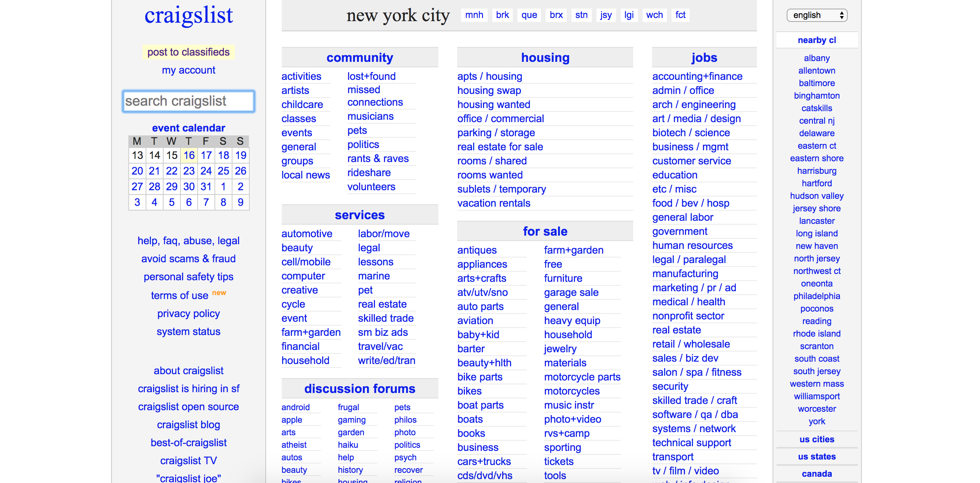Screen dimensions: 980x483
Task: Click the search craigslist input field
Action: (189, 100)
